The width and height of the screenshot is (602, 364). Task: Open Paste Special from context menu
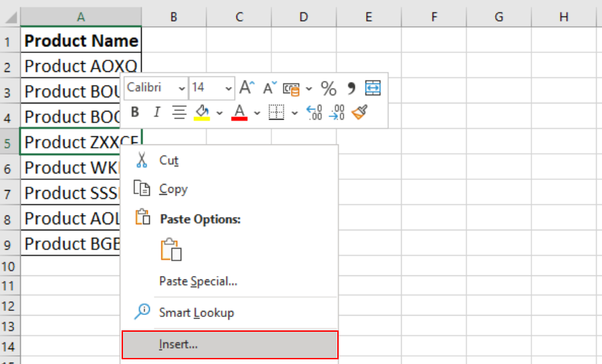(230, 281)
